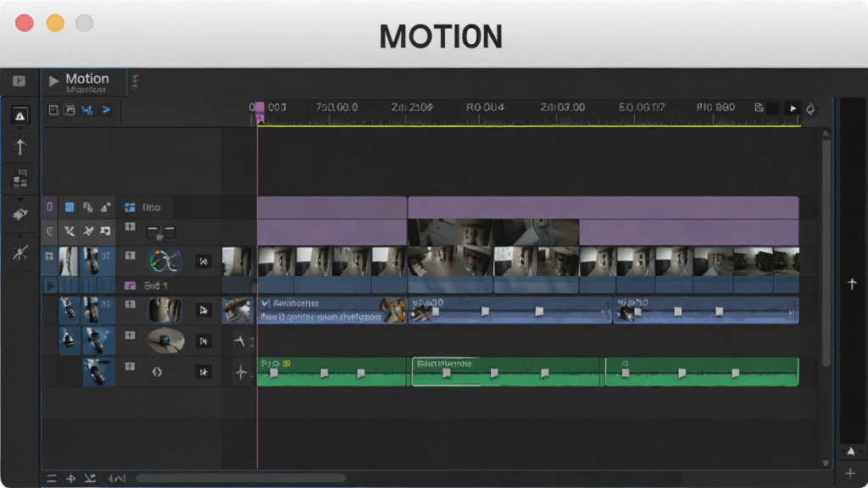This screenshot has width=868, height=488.
Task: Click the square button right of swirl icon
Action: [x=203, y=261]
